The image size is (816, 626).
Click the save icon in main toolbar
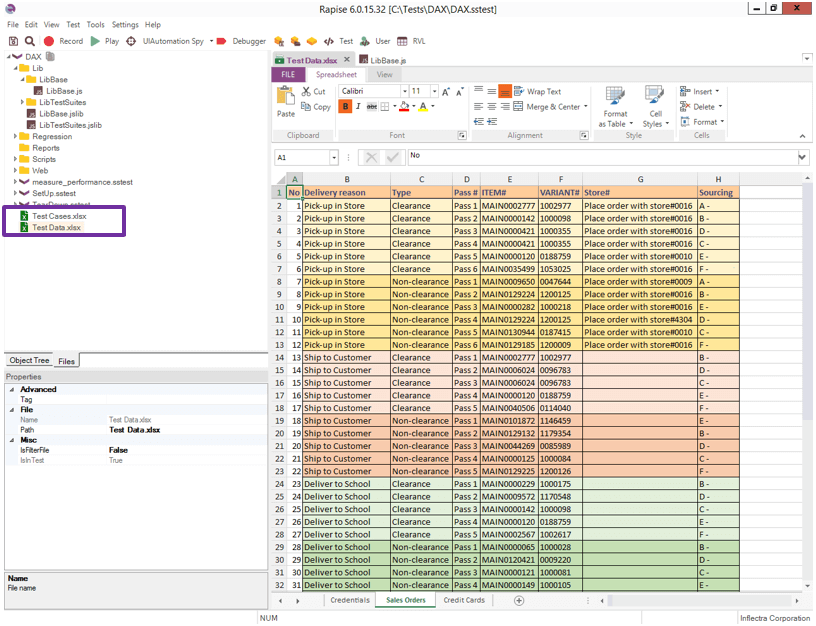[x=14, y=41]
